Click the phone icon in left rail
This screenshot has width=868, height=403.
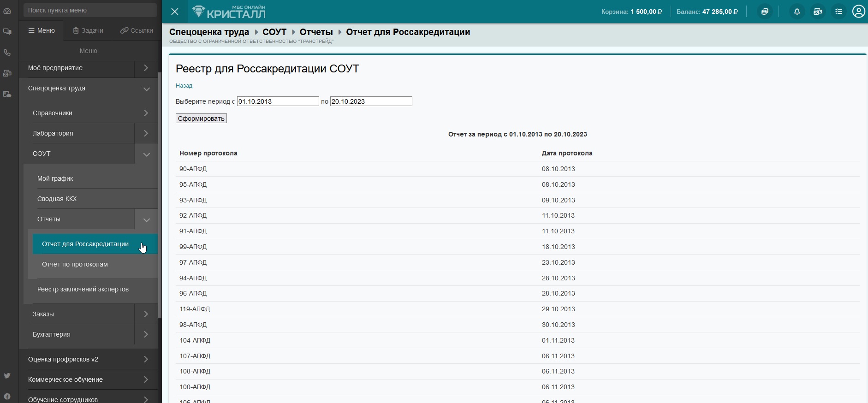point(7,53)
